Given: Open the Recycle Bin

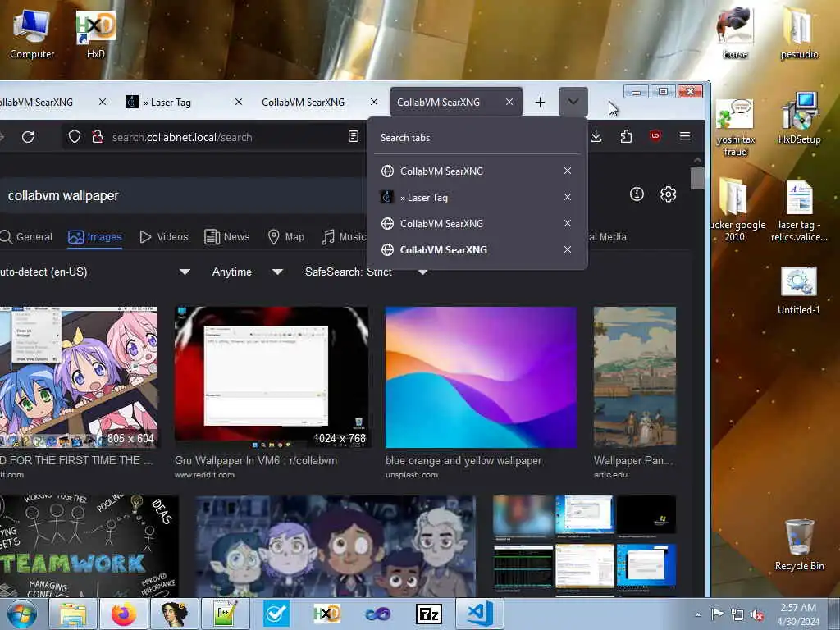Looking at the screenshot, I should coord(799,545).
